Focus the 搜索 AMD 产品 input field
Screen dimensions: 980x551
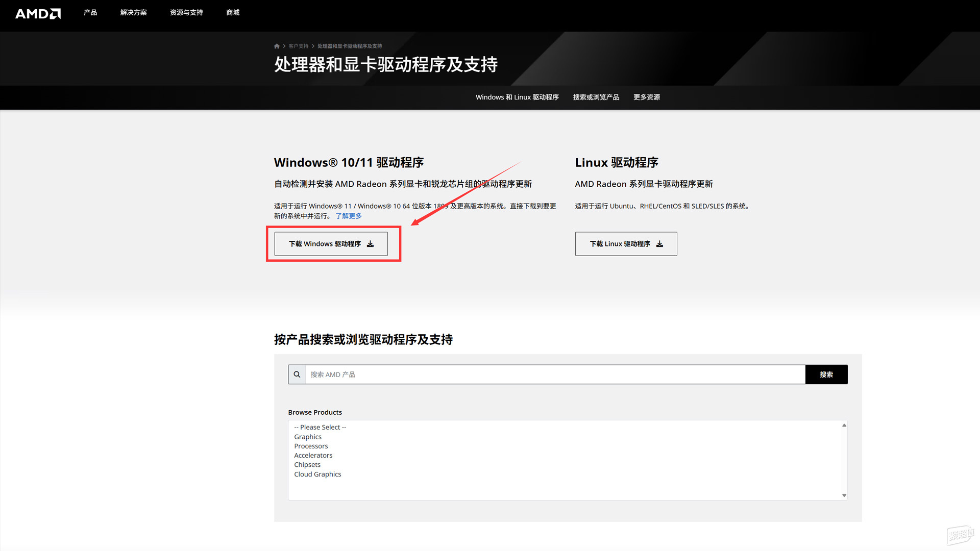tap(555, 374)
